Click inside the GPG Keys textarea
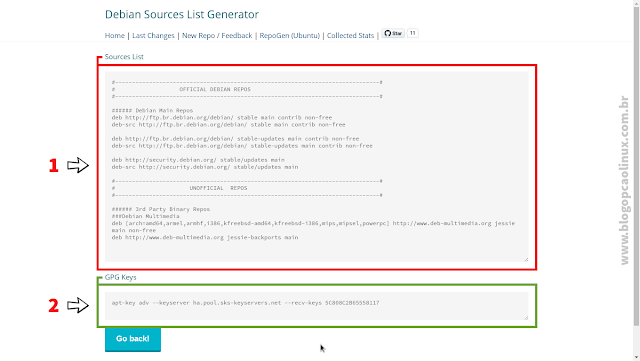Viewport: 640px width, 361px height. (316, 305)
